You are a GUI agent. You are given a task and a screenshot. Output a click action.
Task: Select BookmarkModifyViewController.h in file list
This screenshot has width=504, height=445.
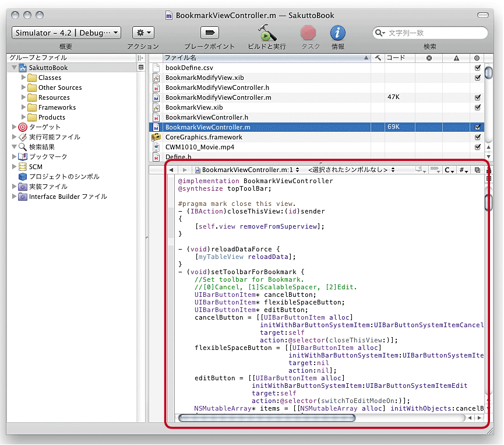pos(217,87)
